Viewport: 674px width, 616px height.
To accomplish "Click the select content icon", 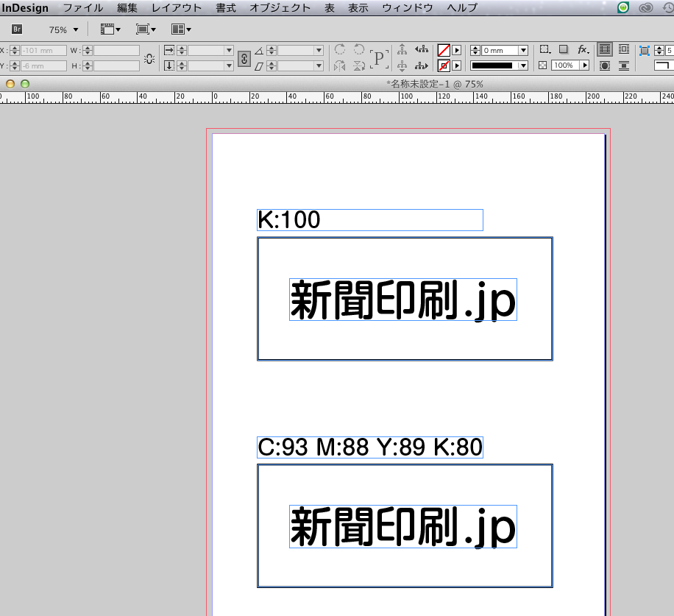I will tap(402, 66).
